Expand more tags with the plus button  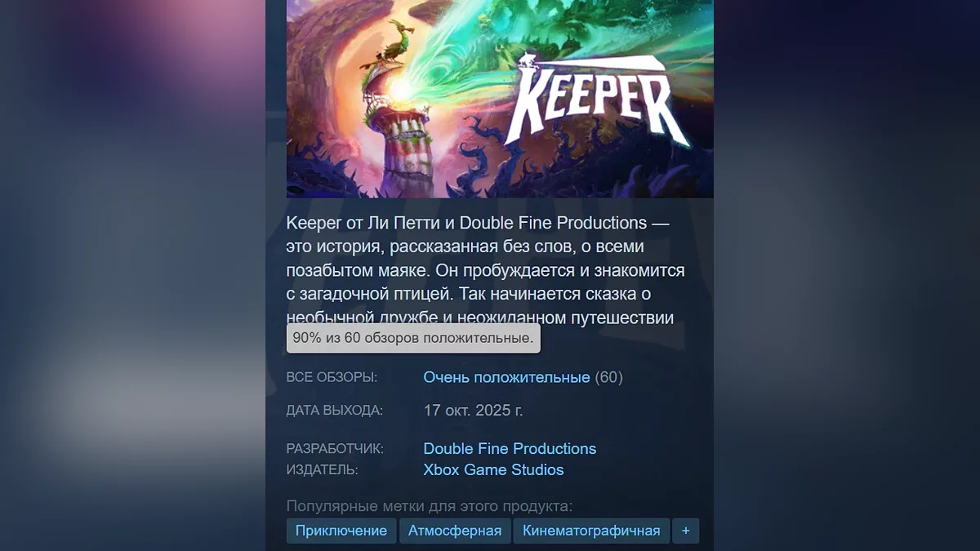(685, 531)
